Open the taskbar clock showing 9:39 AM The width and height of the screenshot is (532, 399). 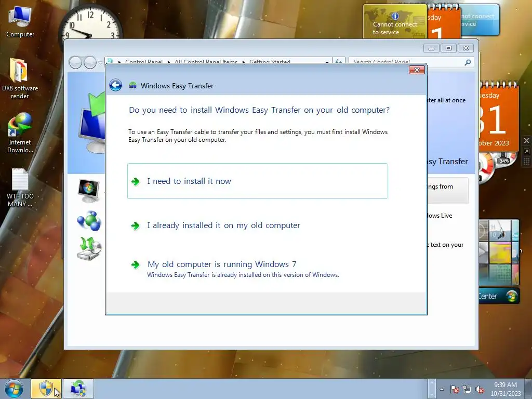(x=506, y=389)
